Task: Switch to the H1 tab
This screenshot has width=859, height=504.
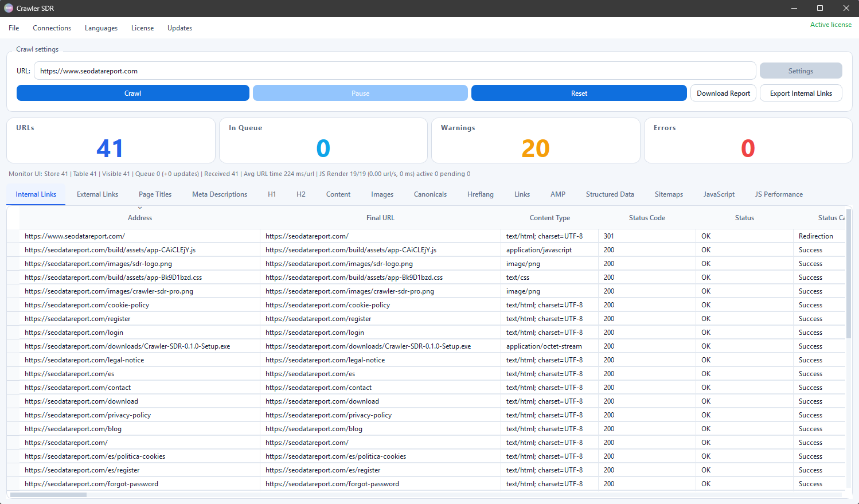Action: click(x=272, y=194)
